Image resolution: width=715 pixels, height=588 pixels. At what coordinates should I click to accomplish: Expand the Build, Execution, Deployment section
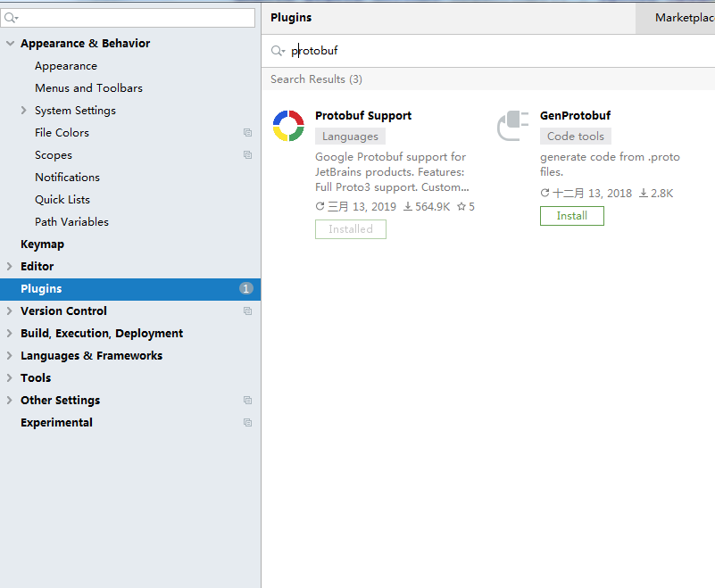10,334
